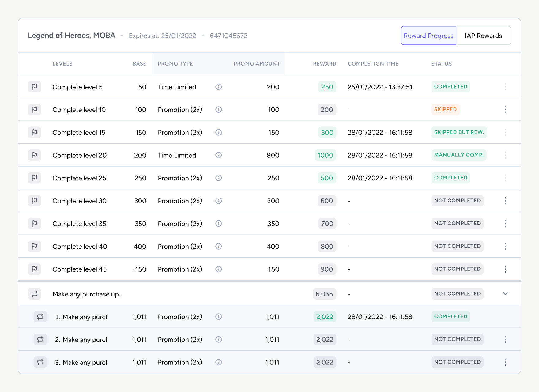Open promo info for 1. Make any purchase
The width and height of the screenshot is (539, 392).
click(x=219, y=317)
